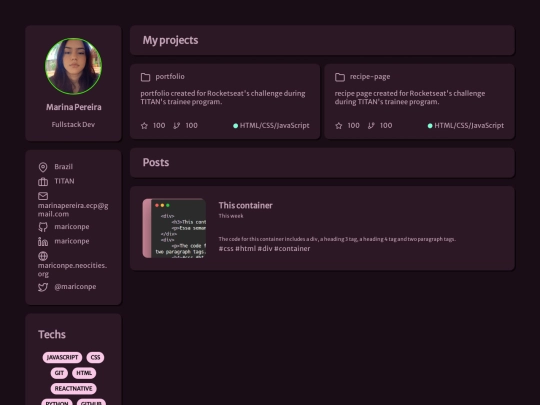Image resolution: width=540 pixels, height=405 pixels.
Task: Select the GIT tech tag
Action: coord(59,373)
